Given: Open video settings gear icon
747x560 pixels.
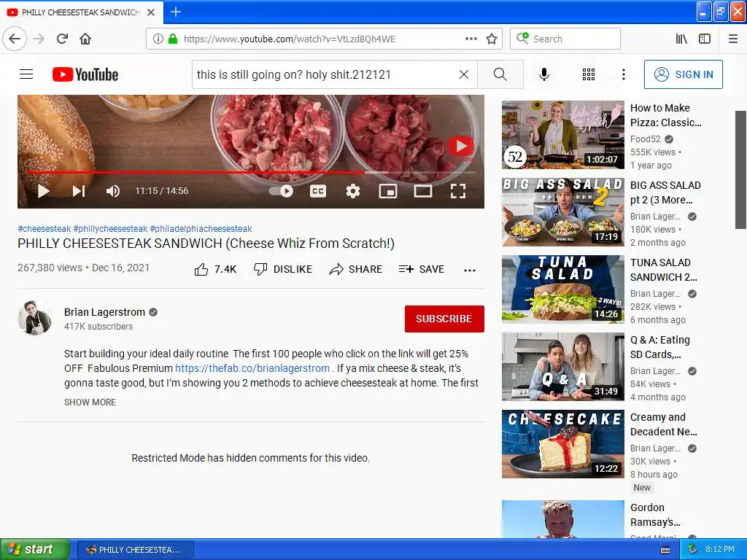Looking at the screenshot, I should click(x=352, y=191).
